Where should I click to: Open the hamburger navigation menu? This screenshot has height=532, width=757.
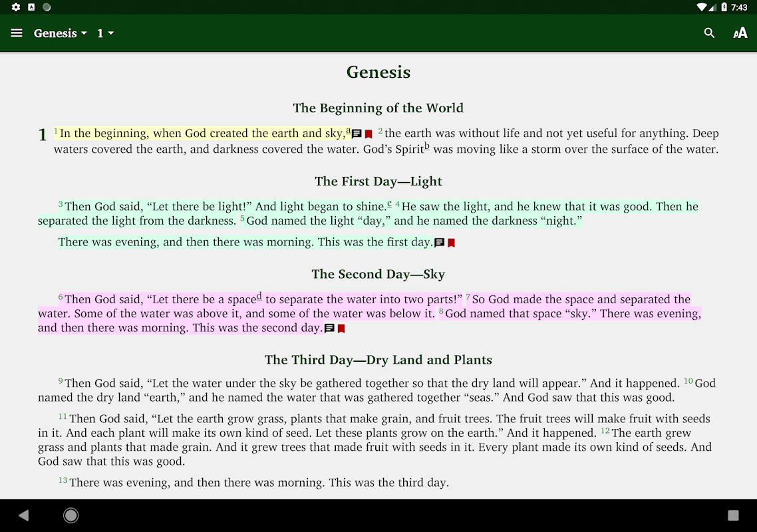pos(17,33)
